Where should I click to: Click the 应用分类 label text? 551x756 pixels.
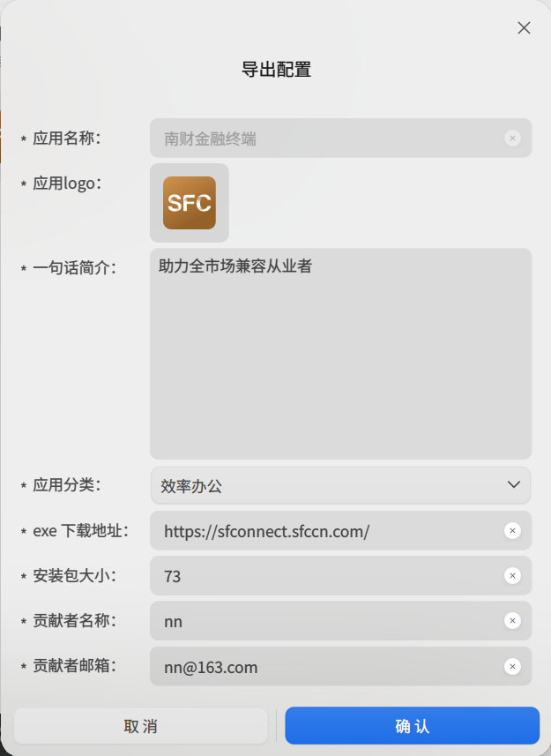click(66, 484)
